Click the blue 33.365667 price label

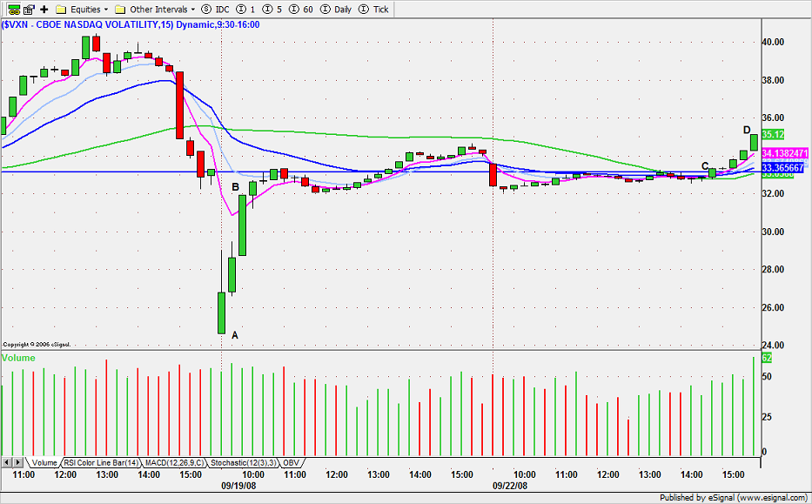tap(782, 168)
